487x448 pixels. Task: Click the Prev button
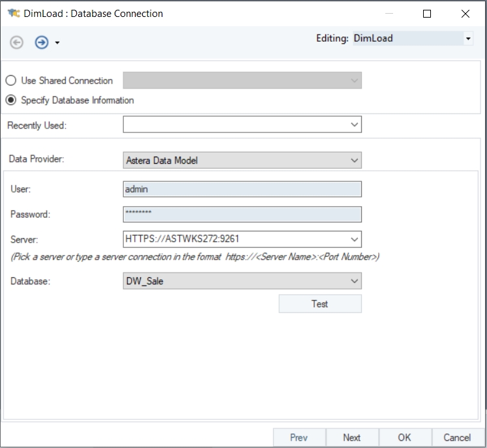click(299, 438)
